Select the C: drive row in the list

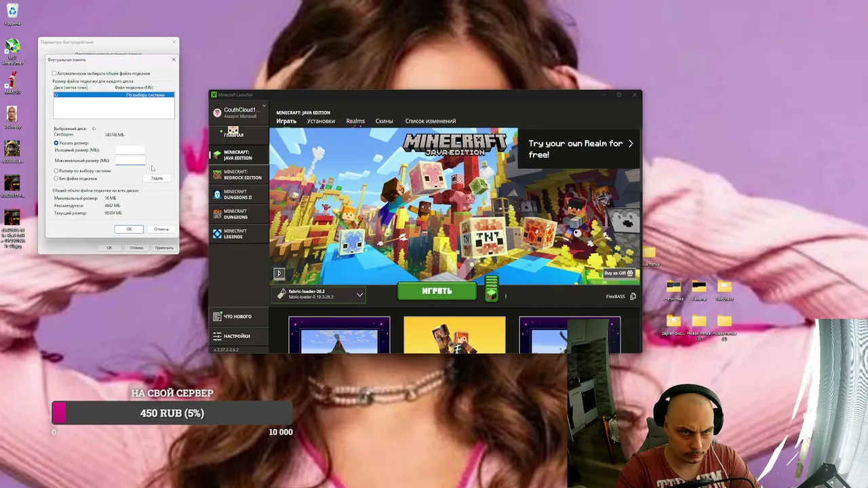tap(114, 95)
